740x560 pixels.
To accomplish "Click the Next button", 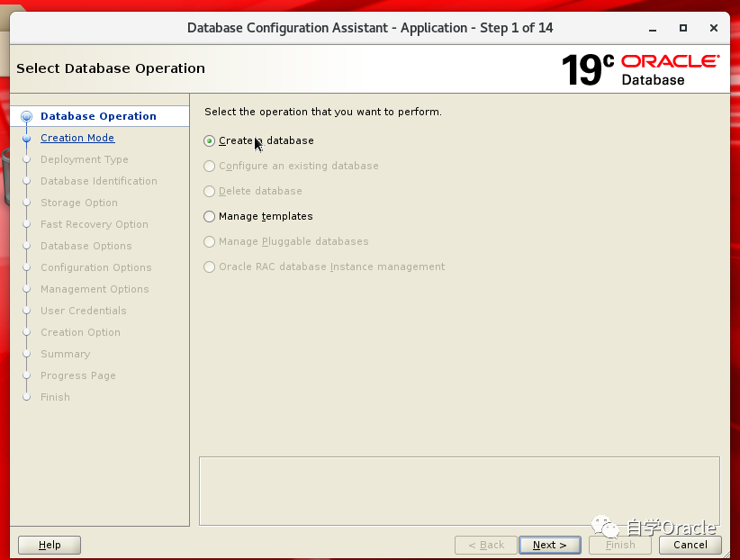I will [x=549, y=545].
